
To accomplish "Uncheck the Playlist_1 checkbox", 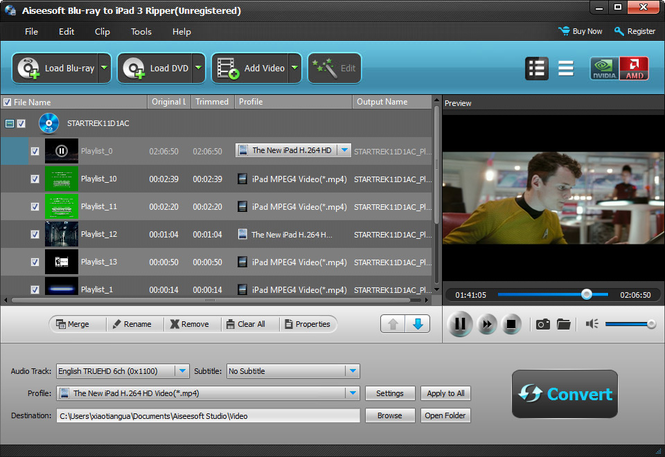I will pos(35,290).
